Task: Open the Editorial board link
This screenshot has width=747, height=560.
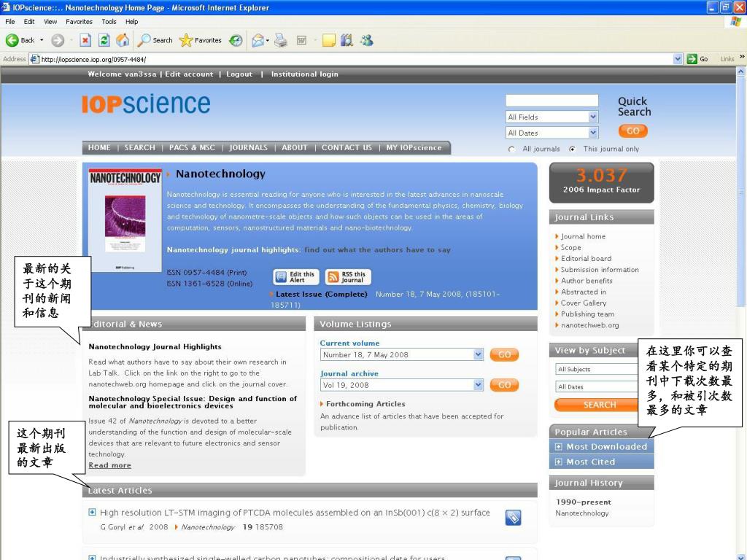Action: [x=586, y=259]
